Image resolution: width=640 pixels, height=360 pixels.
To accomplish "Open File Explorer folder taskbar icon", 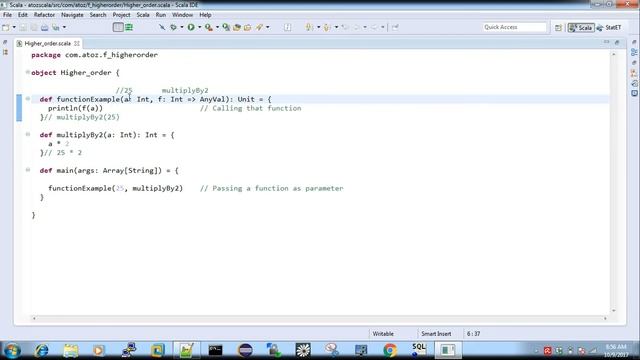I will (x=71, y=350).
